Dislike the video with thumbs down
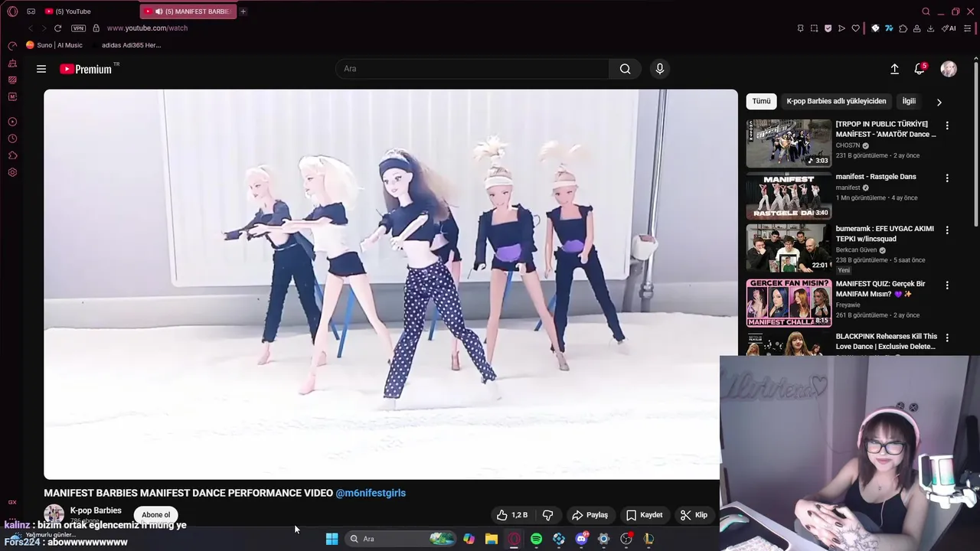 point(548,515)
